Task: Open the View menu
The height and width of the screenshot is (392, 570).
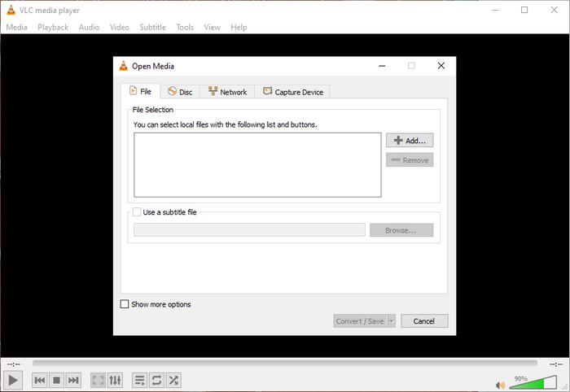Action: [x=213, y=27]
